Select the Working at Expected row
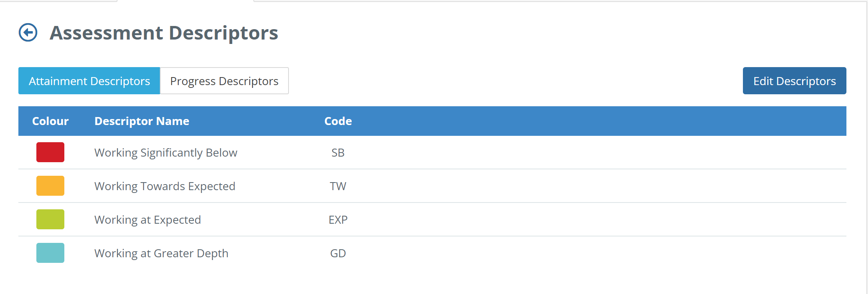Viewport: 868px width, 294px height. 432,219
